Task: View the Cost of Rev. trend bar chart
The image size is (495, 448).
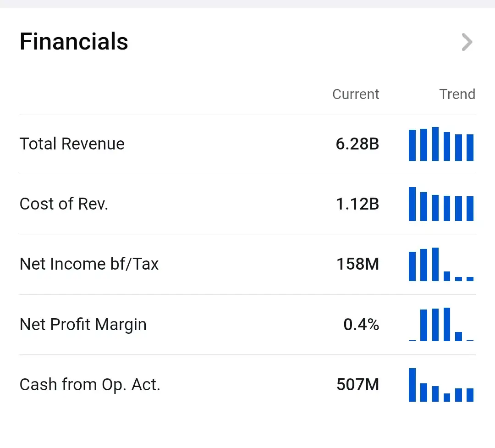Action: click(x=441, y=205)
